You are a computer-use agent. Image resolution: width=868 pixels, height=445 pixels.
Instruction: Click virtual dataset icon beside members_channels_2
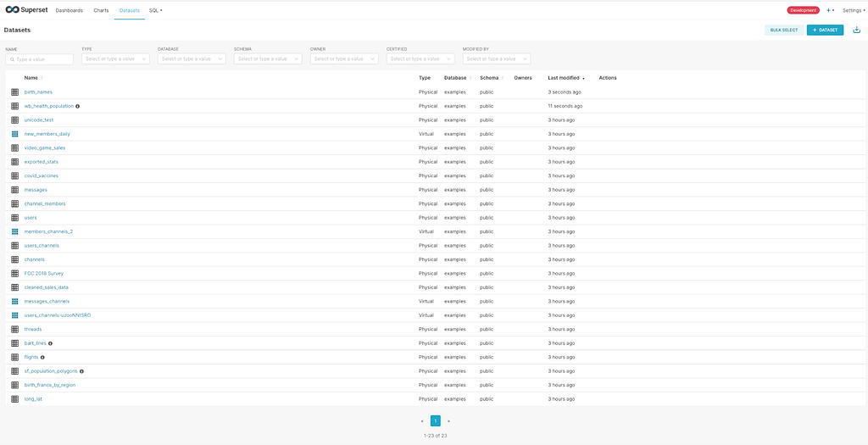pos(15,231)
